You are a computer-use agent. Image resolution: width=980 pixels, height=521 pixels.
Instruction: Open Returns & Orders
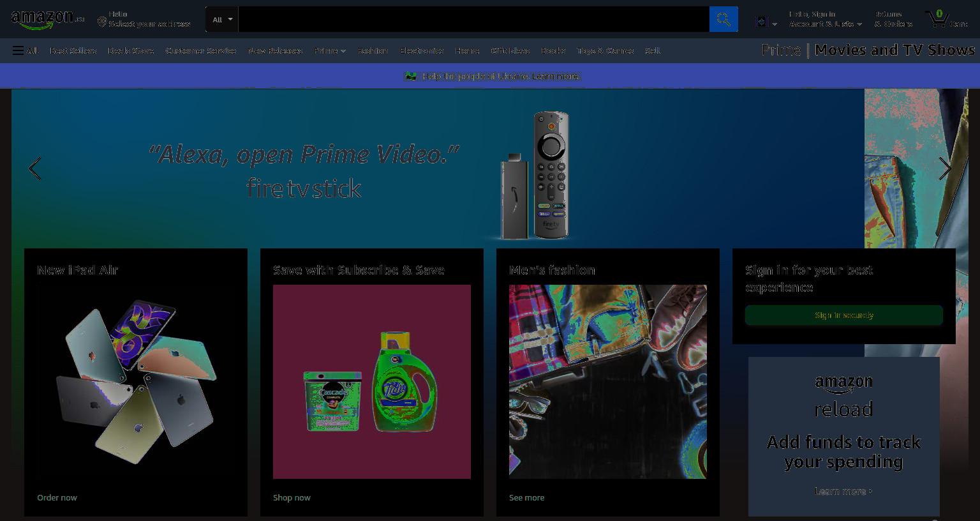tap(893, 19)
